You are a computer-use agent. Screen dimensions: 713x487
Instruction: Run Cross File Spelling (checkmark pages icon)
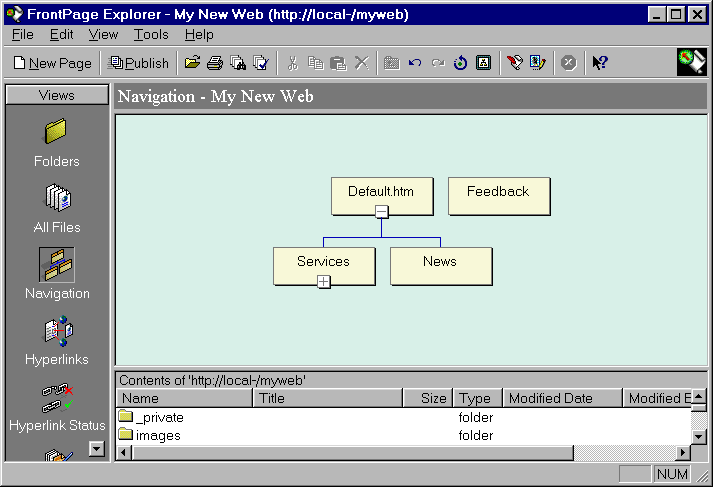(x=261, y=63)
